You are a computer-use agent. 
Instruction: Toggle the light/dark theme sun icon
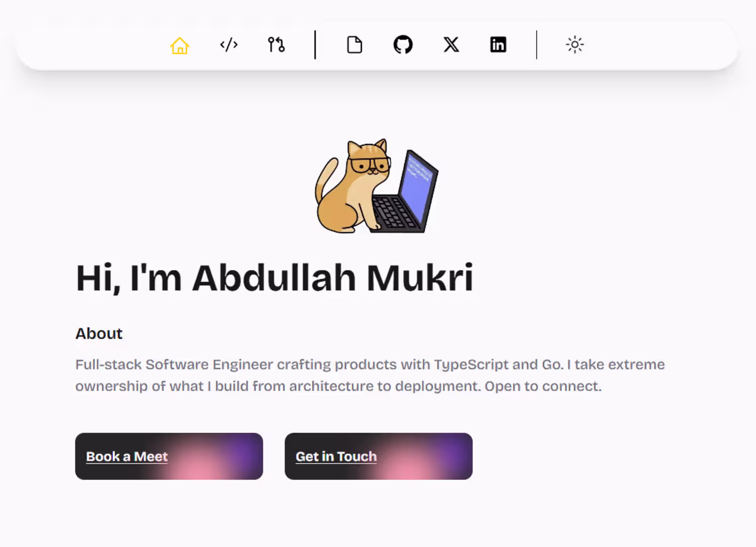575,45
